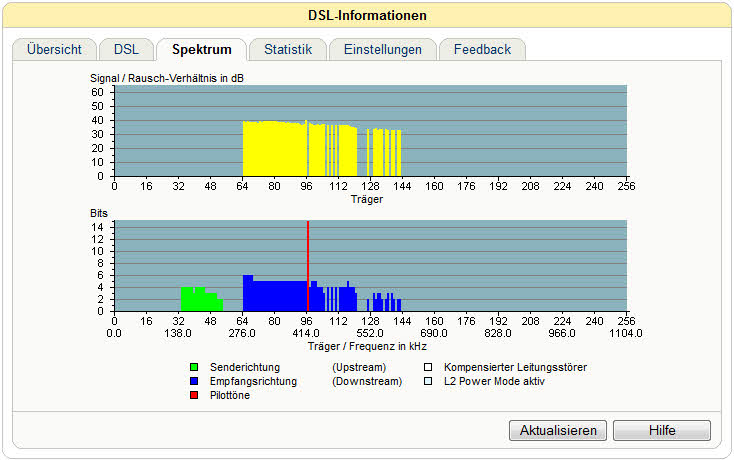Click the 'Signal / Rausch-Verhältnis in dB' label
The image size is (734, 460).
pos(167,78)
